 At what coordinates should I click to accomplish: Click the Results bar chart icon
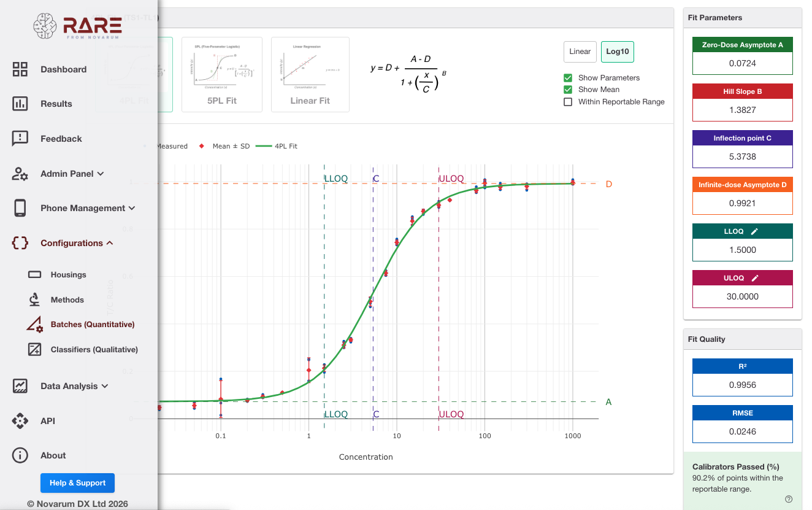point(20,104)
